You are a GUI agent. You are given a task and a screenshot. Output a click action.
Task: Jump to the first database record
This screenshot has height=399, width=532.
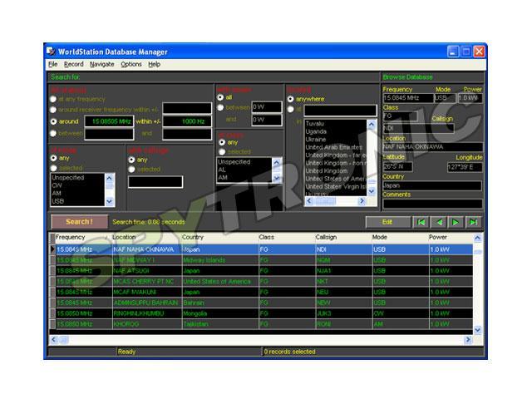pyautogui.click(x=422, y=222)
